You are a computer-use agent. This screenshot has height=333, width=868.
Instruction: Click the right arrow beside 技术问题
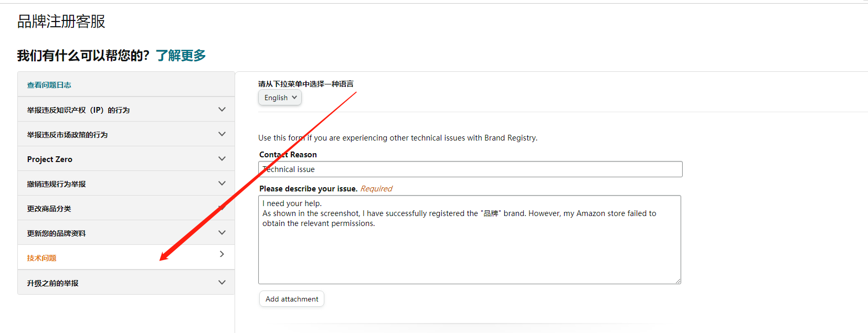pos(222,254)
